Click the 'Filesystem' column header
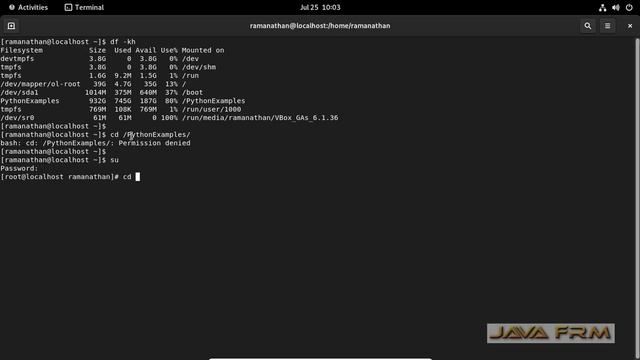This screenshot has height=360, width=640. tap(22, 50)
